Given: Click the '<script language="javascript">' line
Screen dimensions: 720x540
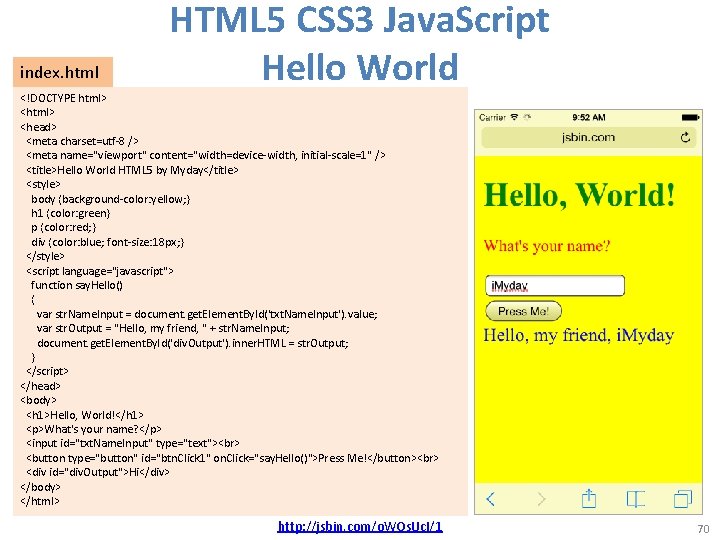Looking at the screenshot, I should point(100,271).
